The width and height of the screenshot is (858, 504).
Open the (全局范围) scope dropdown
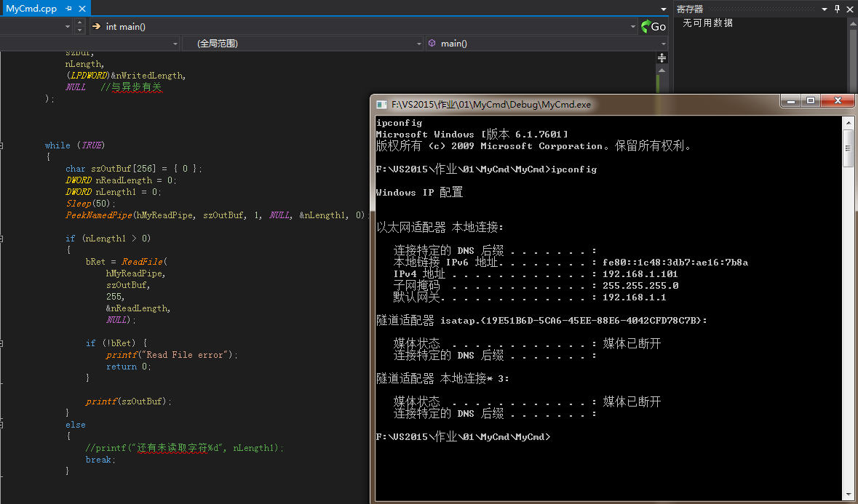[303, 43]
